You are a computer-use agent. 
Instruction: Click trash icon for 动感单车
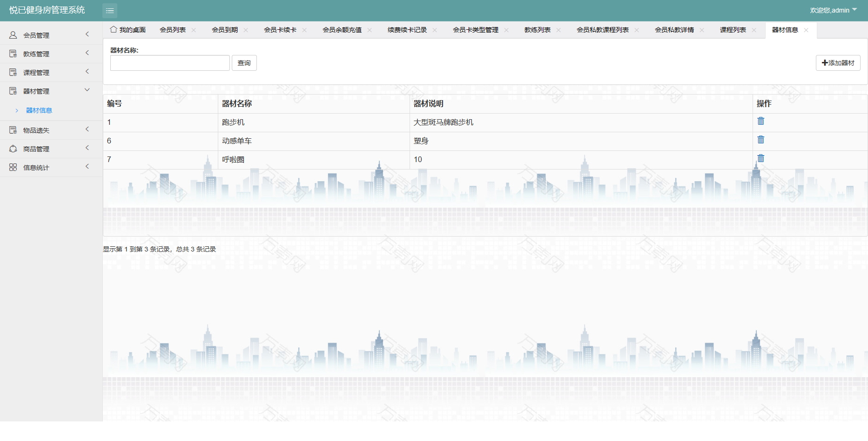(x=760, y=140)
